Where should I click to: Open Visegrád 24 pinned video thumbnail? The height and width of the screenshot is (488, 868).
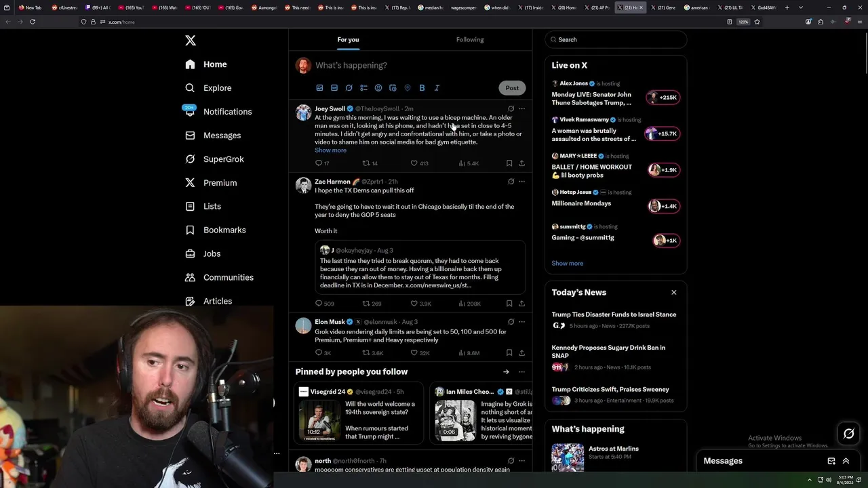319,420
